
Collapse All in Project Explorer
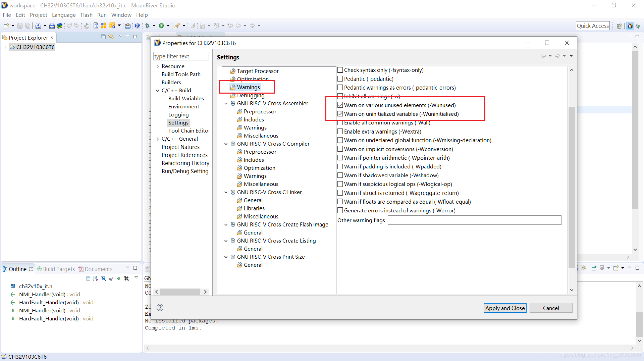point(103,37)
